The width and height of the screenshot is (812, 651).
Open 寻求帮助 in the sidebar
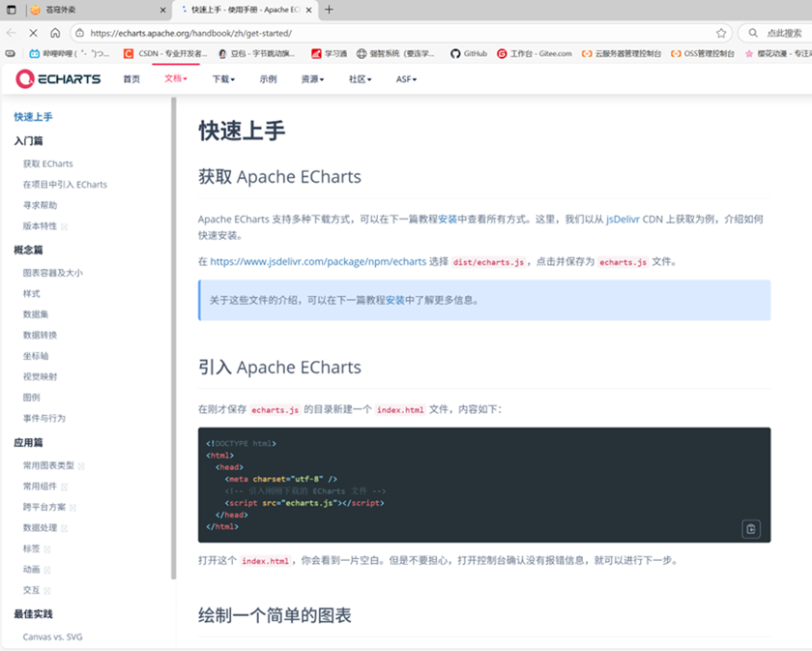[40, 205]
